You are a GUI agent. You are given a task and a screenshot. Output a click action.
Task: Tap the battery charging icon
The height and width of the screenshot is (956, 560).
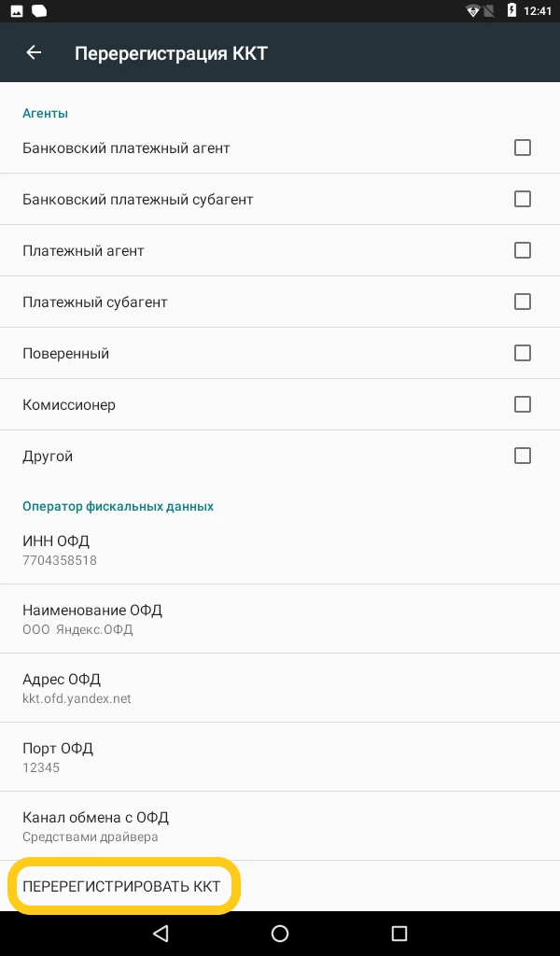(511, 11)
